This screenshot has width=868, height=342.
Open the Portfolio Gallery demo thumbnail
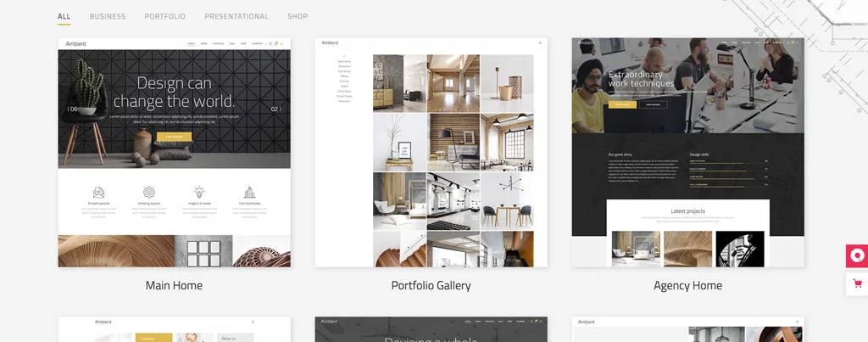coord(431,153)
